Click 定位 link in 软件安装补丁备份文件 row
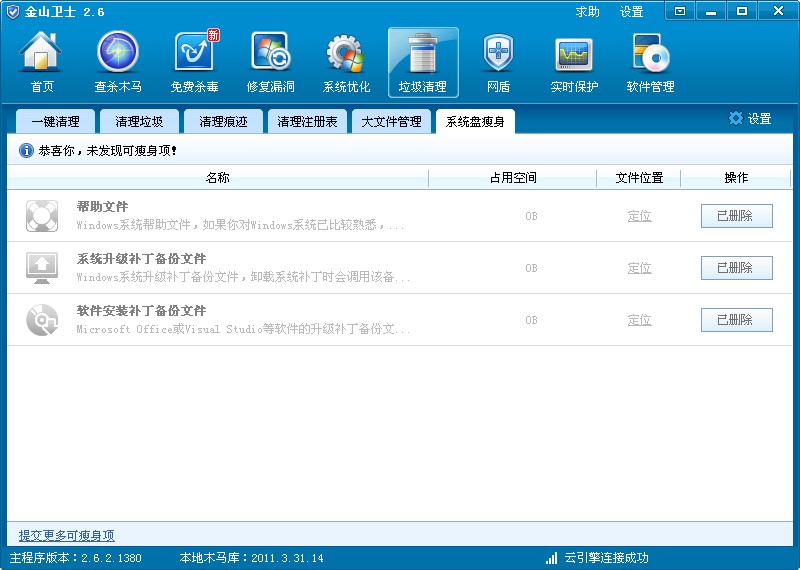This screenshot has height=570, width=800. pos(639,320)
